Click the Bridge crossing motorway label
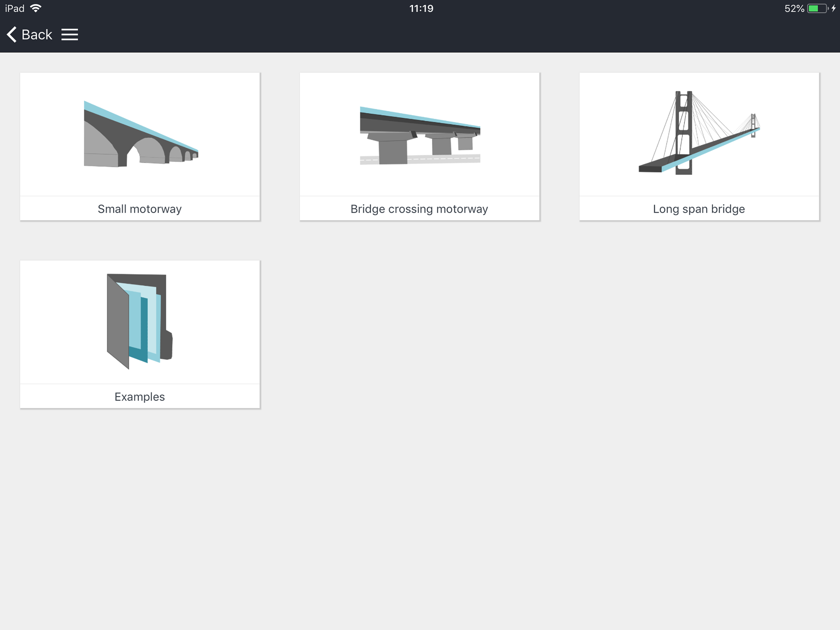 click(x=419, y=209)
